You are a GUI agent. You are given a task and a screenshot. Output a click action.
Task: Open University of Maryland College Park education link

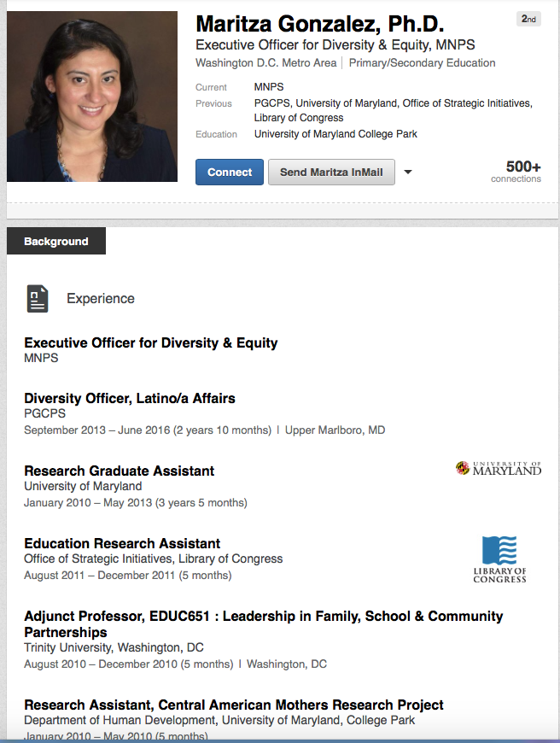pos(335,134)
